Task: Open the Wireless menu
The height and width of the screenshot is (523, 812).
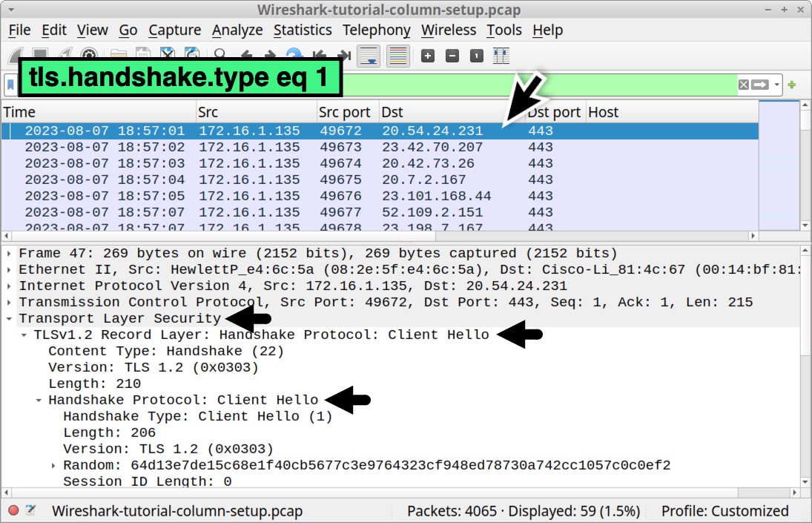Action: pyautogui.click(x=449, y=30)
